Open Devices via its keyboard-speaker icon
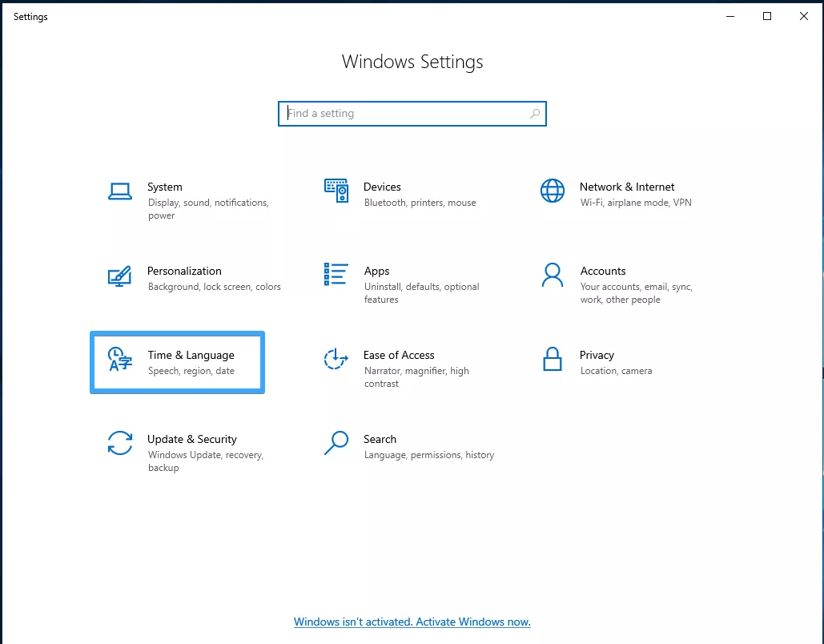 [x=336, y=191]
